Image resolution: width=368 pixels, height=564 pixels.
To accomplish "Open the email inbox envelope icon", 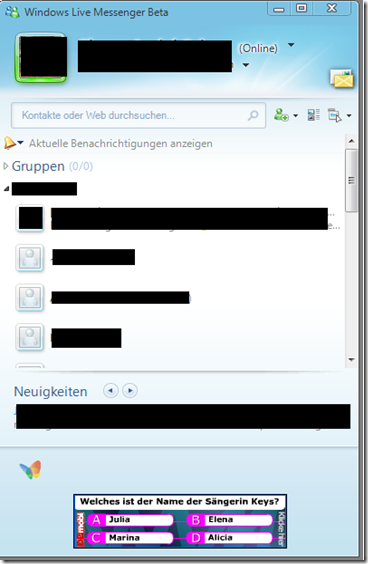I will (x=342, y=78).
